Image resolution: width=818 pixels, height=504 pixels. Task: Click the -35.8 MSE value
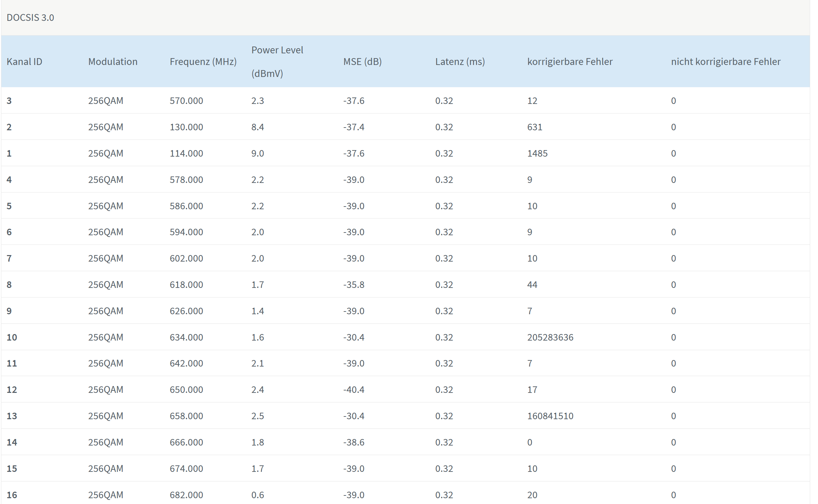(x=354, y=285)
